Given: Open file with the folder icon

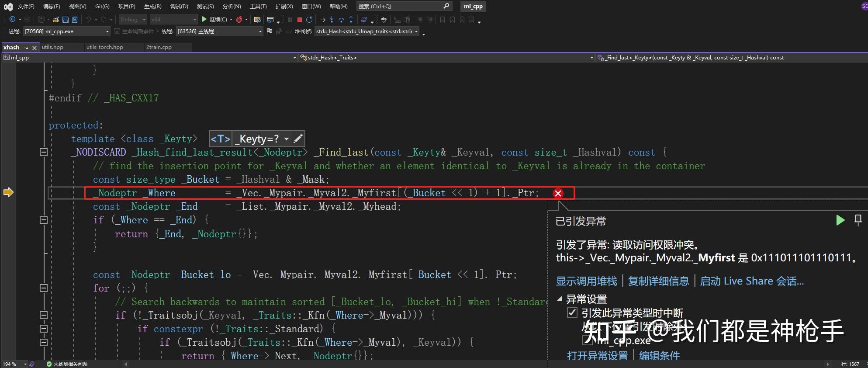Looking at the screenshot, I should (x=55, y=20).
